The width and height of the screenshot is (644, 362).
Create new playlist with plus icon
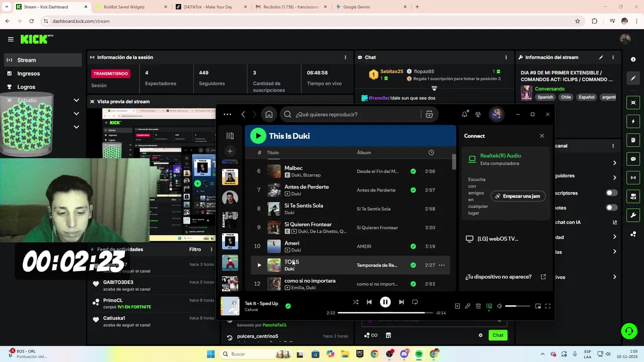point(230,151)
